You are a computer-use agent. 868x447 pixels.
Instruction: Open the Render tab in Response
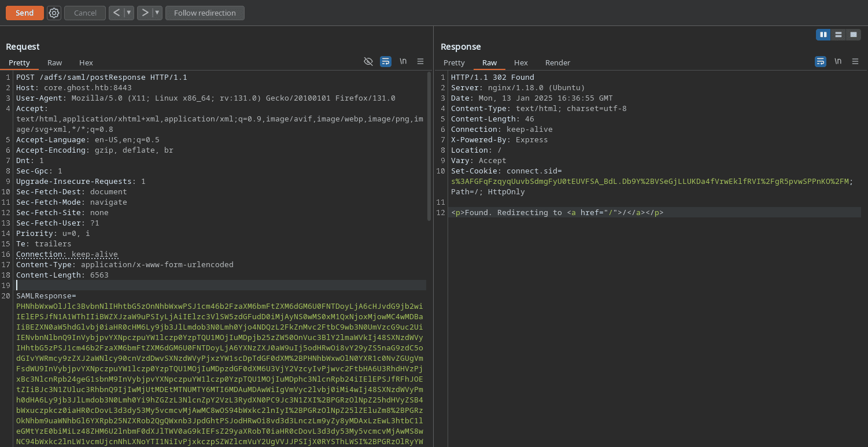tap(557, 62)
